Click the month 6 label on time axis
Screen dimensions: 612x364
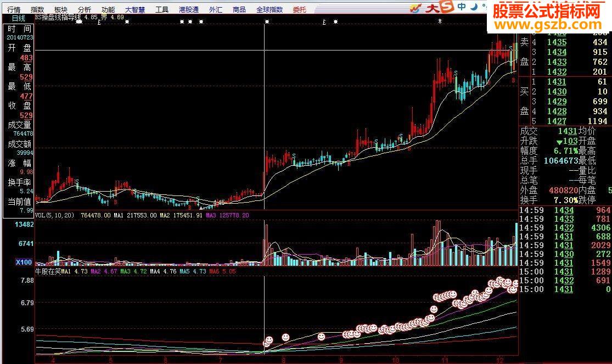(165, 360)
